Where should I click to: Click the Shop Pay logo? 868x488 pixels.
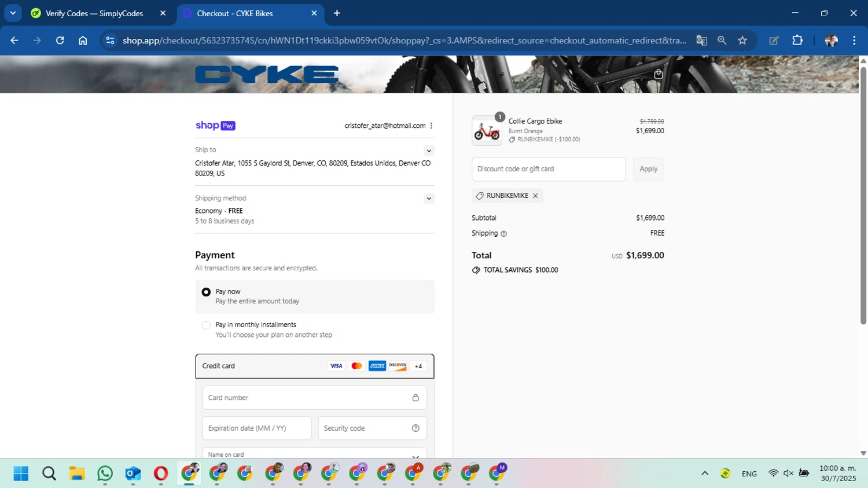[215, 126]
